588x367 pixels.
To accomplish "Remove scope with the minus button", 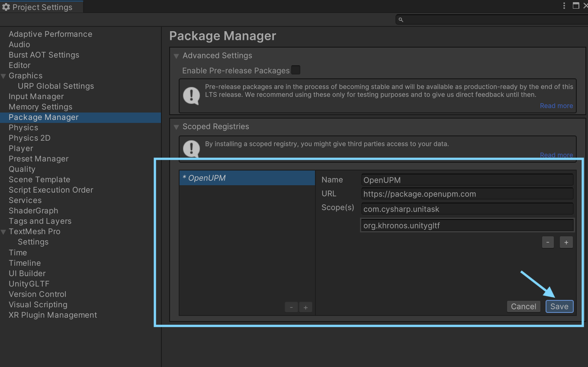I will coord(547,242).
